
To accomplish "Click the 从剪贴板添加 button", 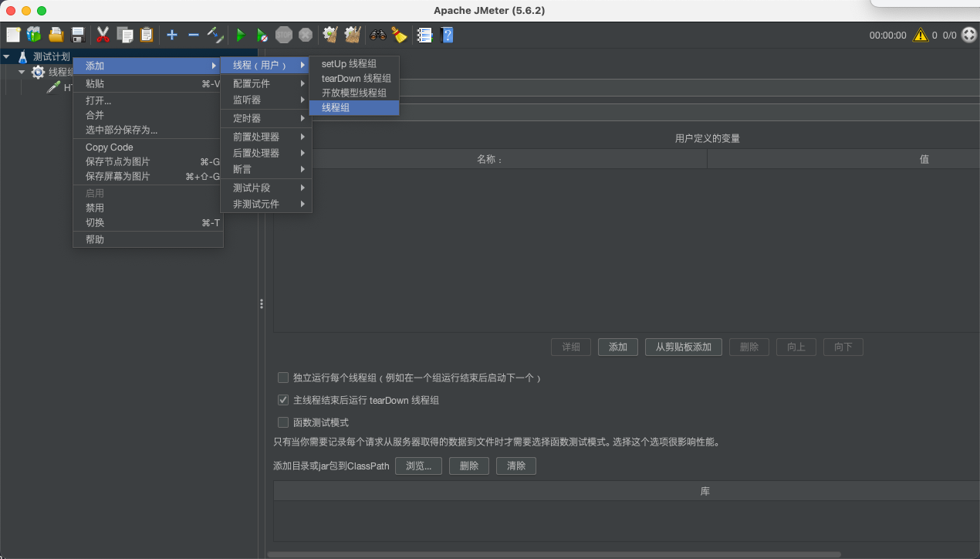I will point(683,347).
